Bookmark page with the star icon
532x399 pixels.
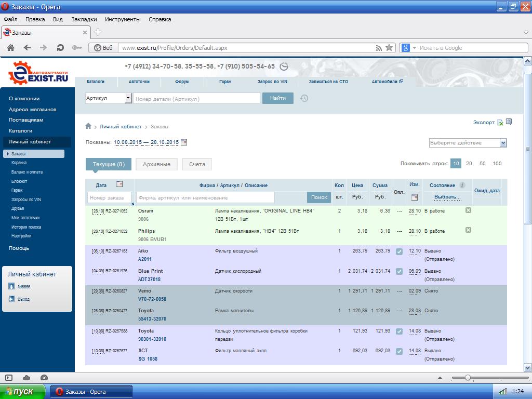[389, 48]
